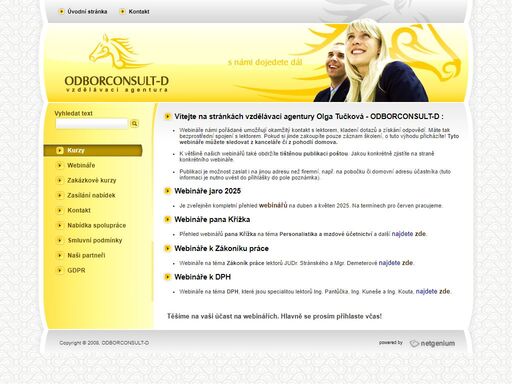Click the s námi dojedete dál slogan
Viewport: 512px width, 384px height.
(265, 62)
